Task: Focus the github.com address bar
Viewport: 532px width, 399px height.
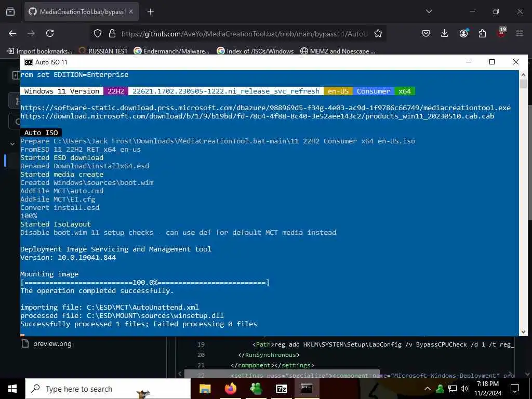Action: click(244, 34)
